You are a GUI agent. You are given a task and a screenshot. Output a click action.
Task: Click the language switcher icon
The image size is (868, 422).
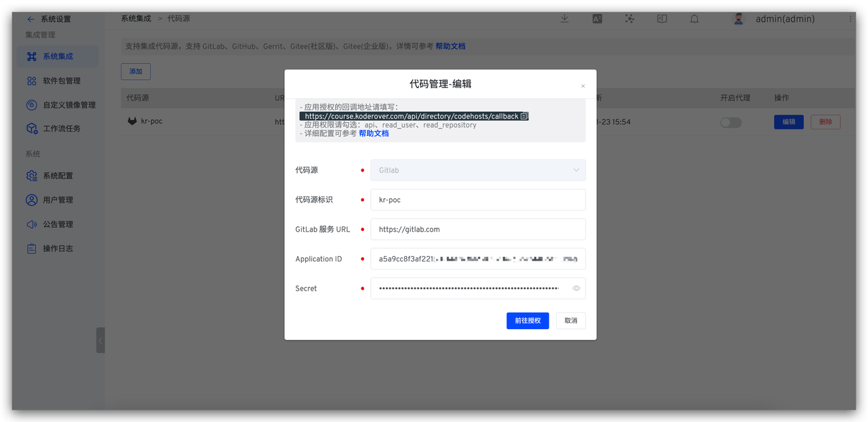point(597,18)
